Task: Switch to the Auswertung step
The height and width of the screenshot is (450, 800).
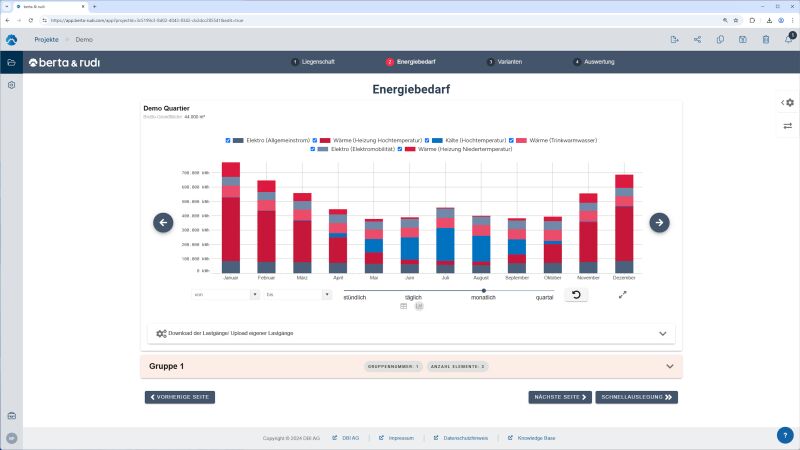Action: (594, 62)
